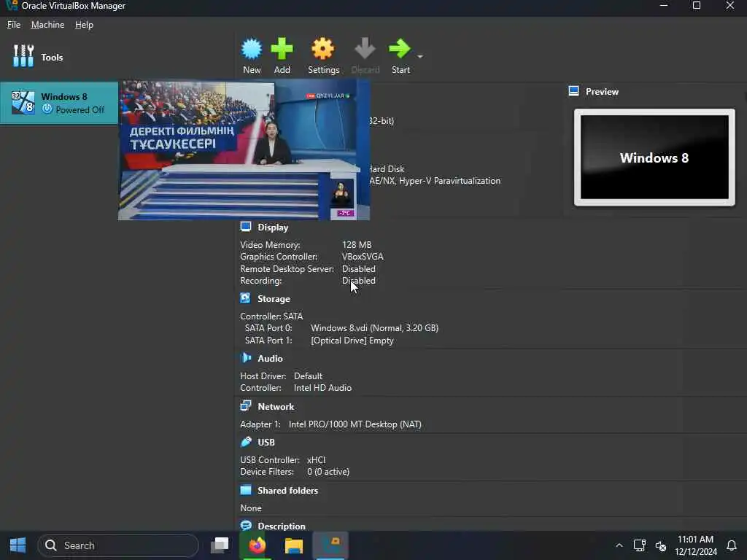Image resolution: width=747 pixels, height=560 pixels.
Task: Click the 'VBoxSVGA' graphics controller value
Action: coord(363,256)
